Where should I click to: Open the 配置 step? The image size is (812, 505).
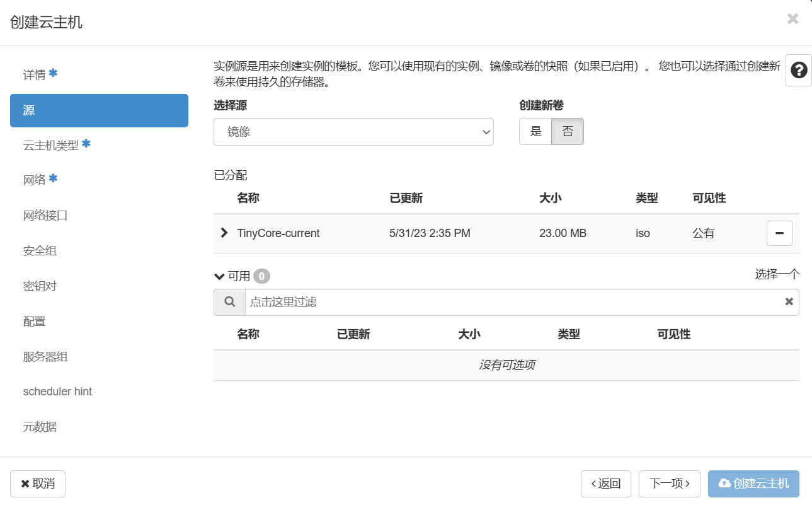[x=35, y=322]
